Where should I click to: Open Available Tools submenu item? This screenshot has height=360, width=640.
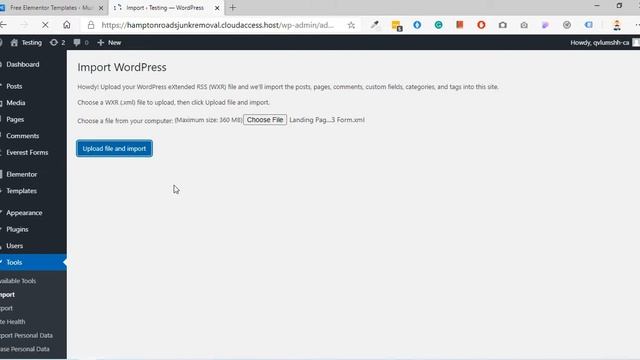coord(18,281)
